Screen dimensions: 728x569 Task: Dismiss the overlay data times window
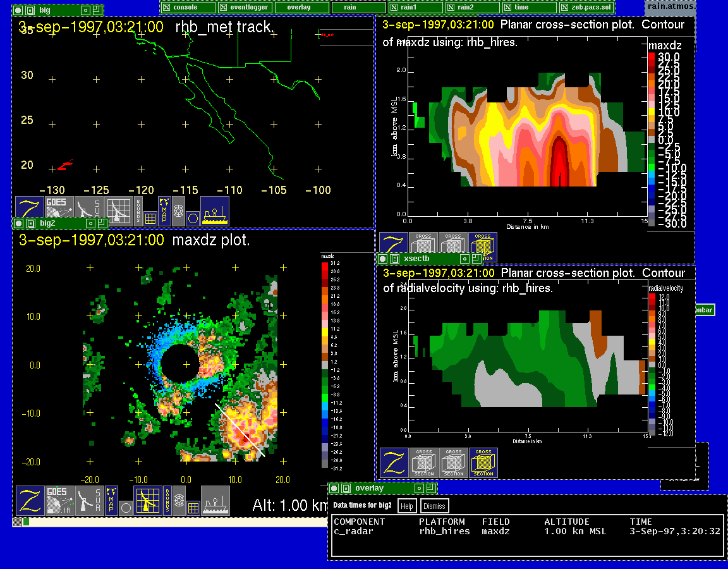coord(434,506)
